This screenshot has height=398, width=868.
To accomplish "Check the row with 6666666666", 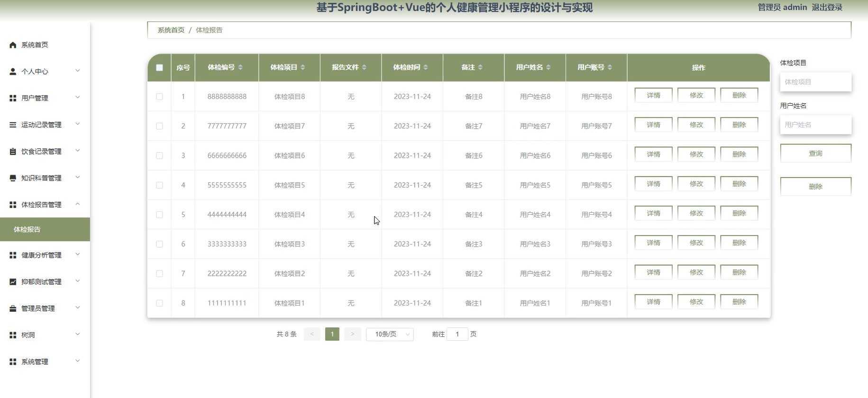I will [160, 155].
